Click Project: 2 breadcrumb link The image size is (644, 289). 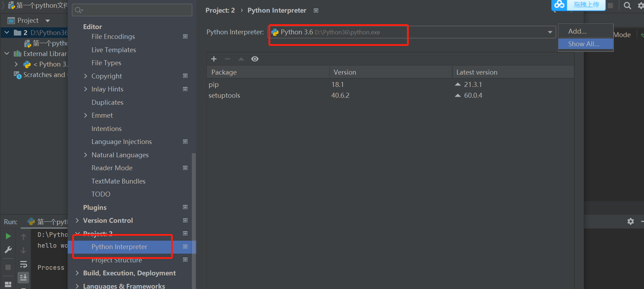coord(220,11)
